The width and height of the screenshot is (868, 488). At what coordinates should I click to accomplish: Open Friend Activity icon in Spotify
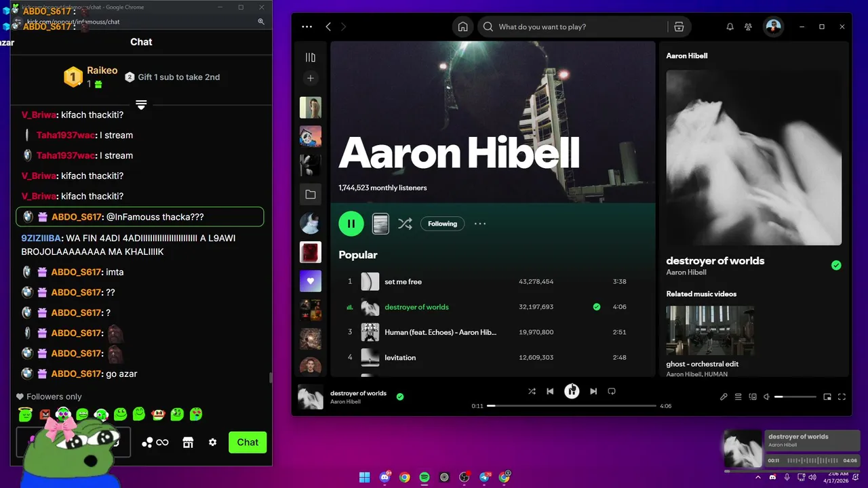[748, 27]
